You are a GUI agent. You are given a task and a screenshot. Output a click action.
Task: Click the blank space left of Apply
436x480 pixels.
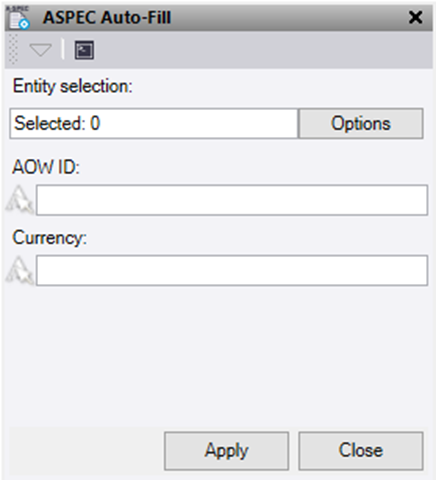click(x=87, y=451)
